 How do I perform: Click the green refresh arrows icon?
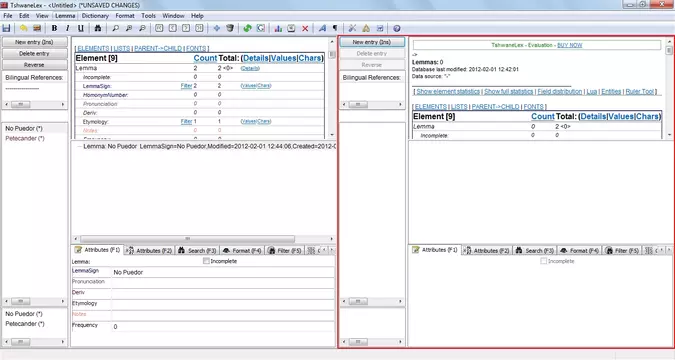(x=248, y=28)
